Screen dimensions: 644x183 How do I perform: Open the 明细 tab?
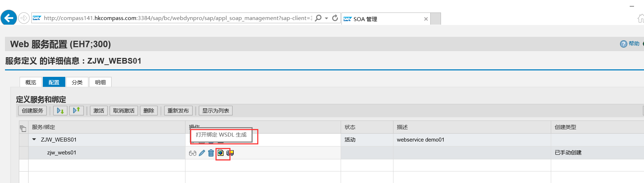pyautogui.click(x=100, y=82)
